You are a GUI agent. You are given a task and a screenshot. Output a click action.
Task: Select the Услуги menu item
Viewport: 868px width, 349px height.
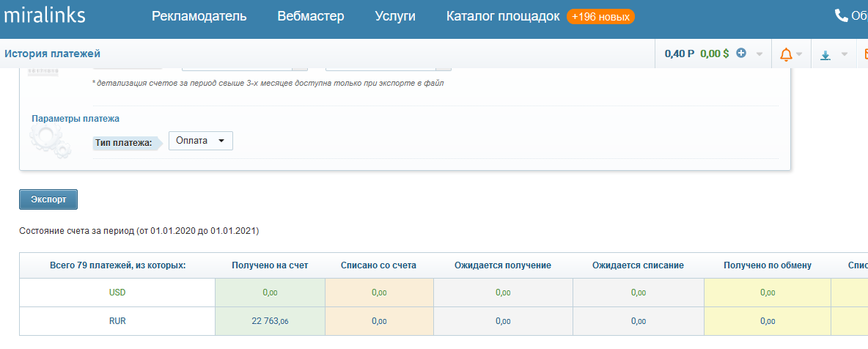click(395, 16)
